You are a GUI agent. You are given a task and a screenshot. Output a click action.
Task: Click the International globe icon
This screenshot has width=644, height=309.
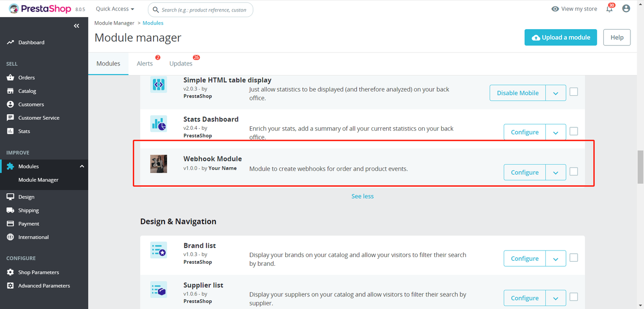pyautogui.click(x=10, y=237)
